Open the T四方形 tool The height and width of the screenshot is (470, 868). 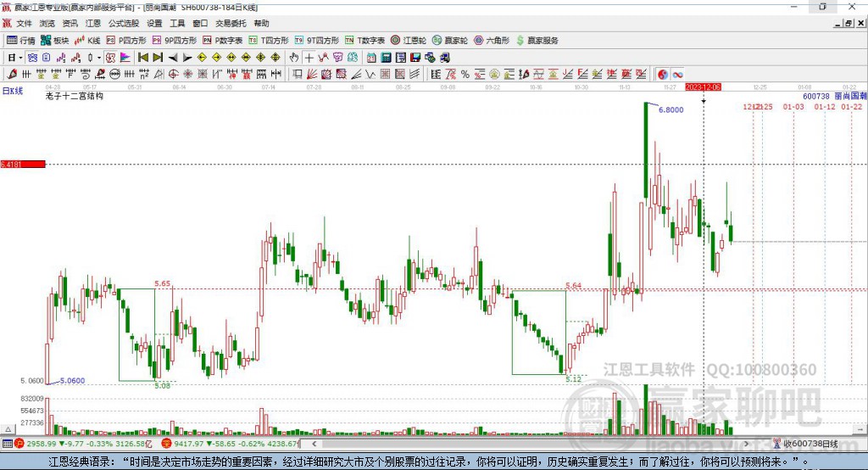click(269, 41)
